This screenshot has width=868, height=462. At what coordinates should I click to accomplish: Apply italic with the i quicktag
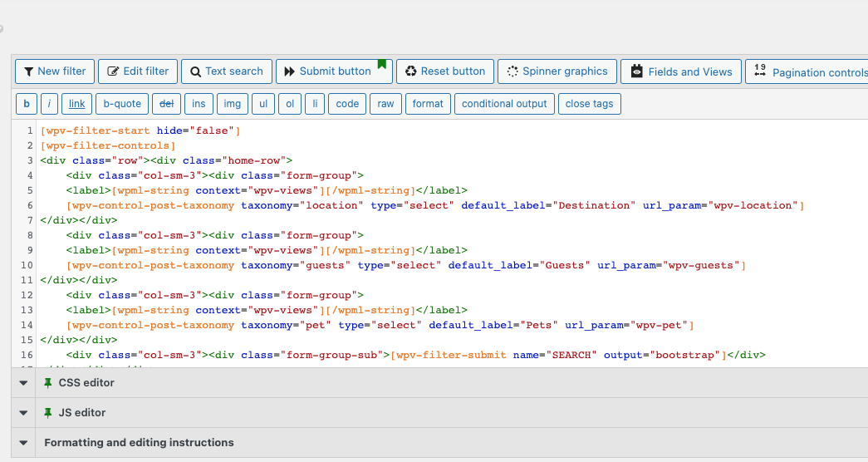[49, 104]
